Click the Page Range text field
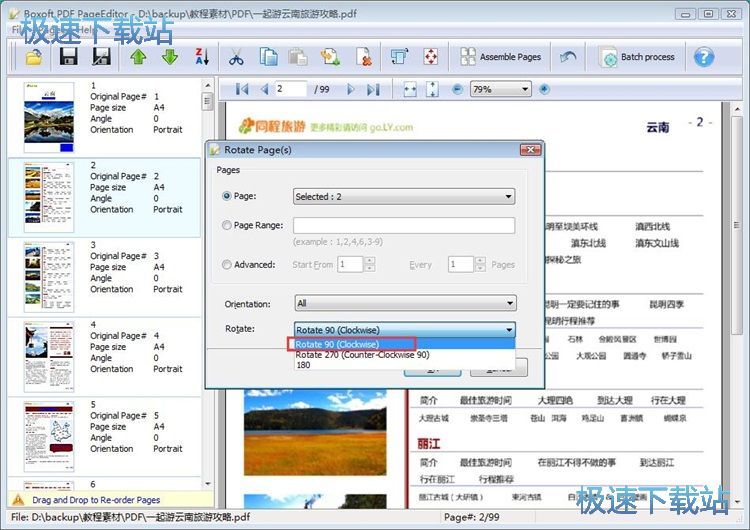The height and width of the screenshot is (530, 750). coord(404,226)
